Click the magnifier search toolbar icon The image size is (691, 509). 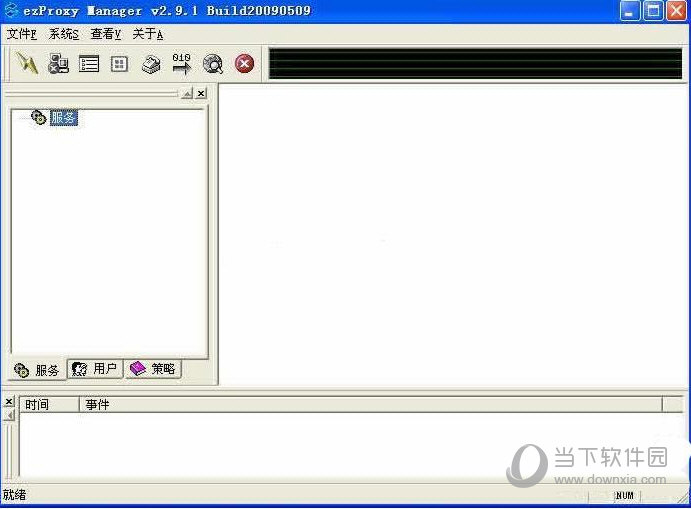[213, 64]
